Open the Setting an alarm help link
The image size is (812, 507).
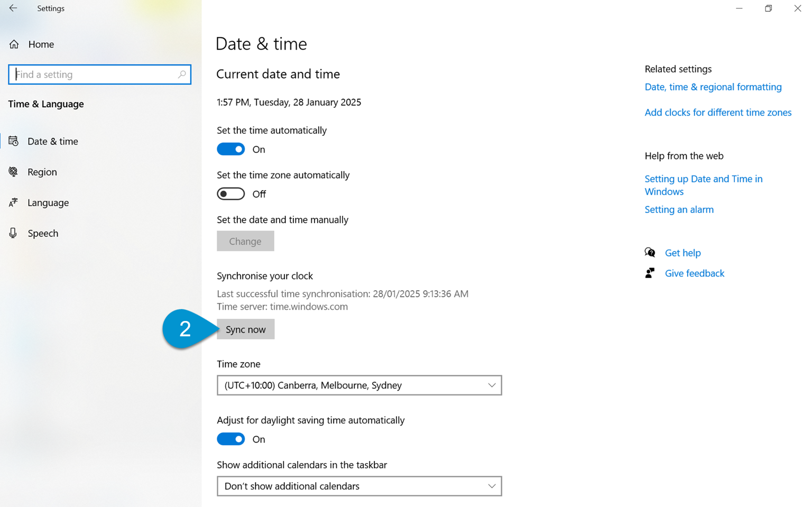click(679, 209)
